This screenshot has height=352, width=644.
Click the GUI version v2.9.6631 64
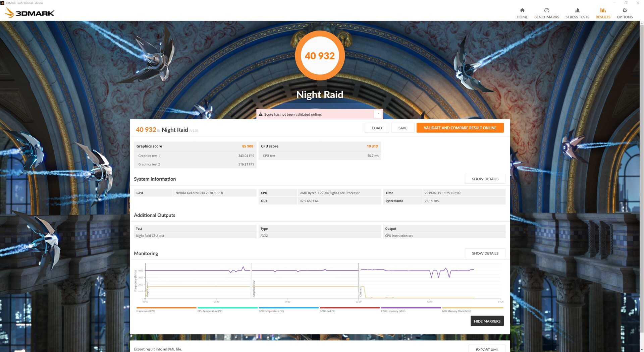pos(339,201)
